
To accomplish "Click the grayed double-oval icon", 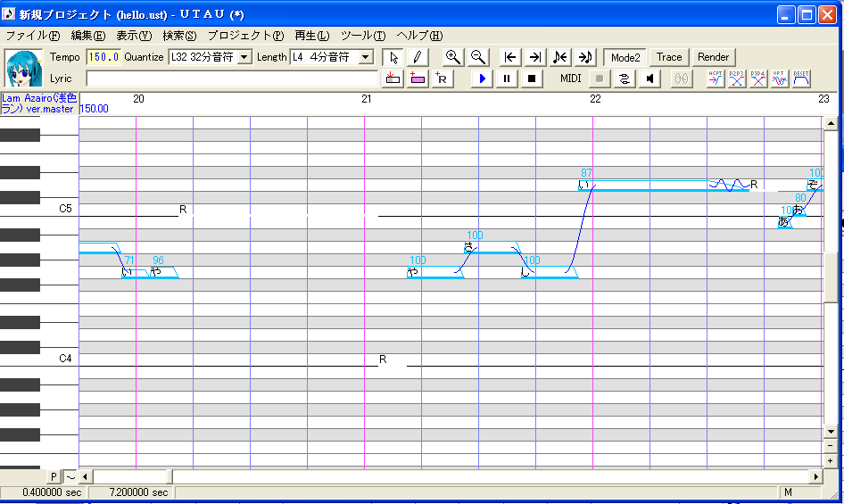I will coord(681,78).
